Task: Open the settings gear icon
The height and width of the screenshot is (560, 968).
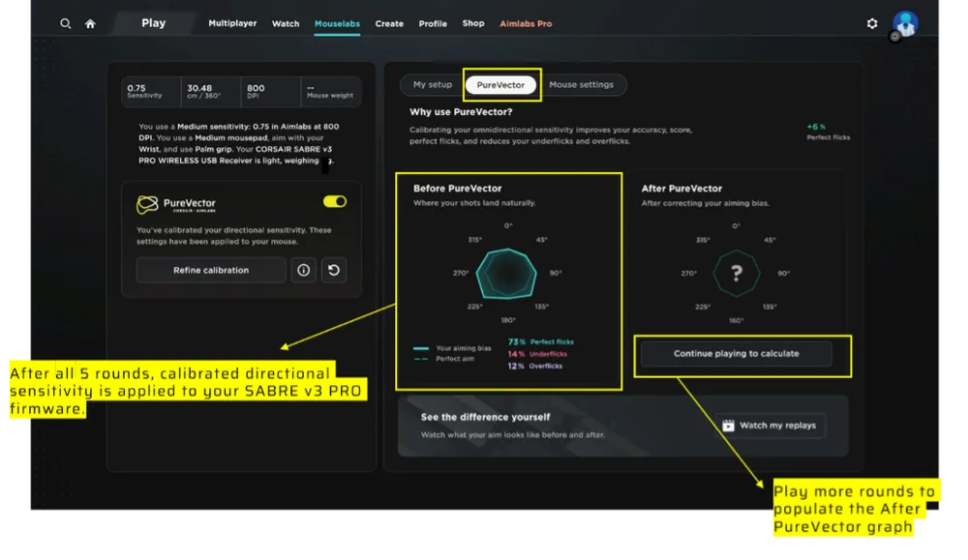Action: coord(872,23)
